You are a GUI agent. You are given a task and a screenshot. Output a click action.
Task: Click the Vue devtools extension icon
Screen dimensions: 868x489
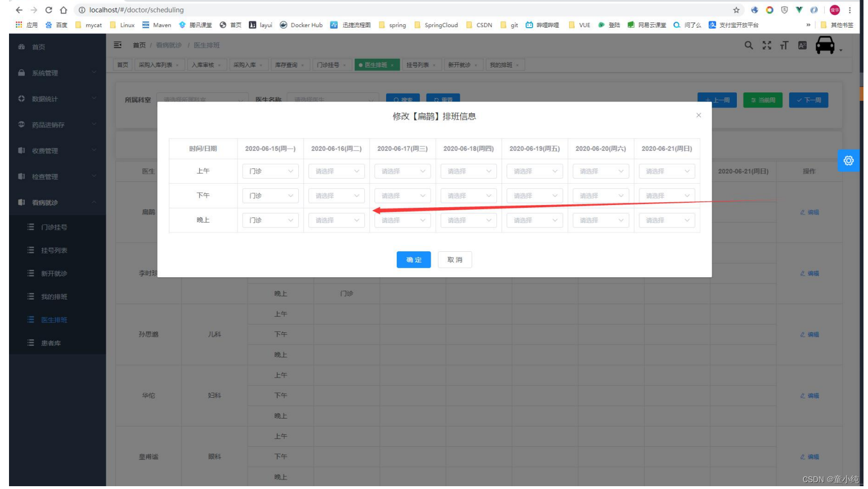[x=799, y=10]
